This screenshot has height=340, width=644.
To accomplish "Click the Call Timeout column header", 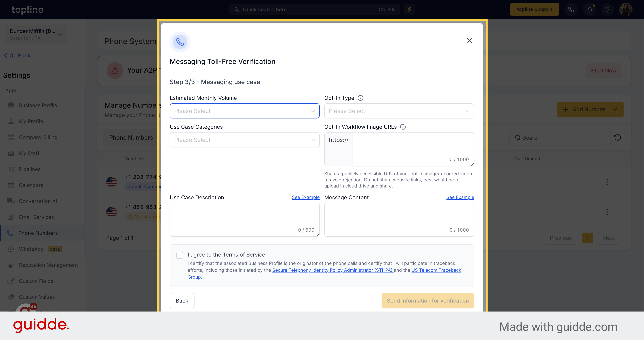I will pos(528,159).
